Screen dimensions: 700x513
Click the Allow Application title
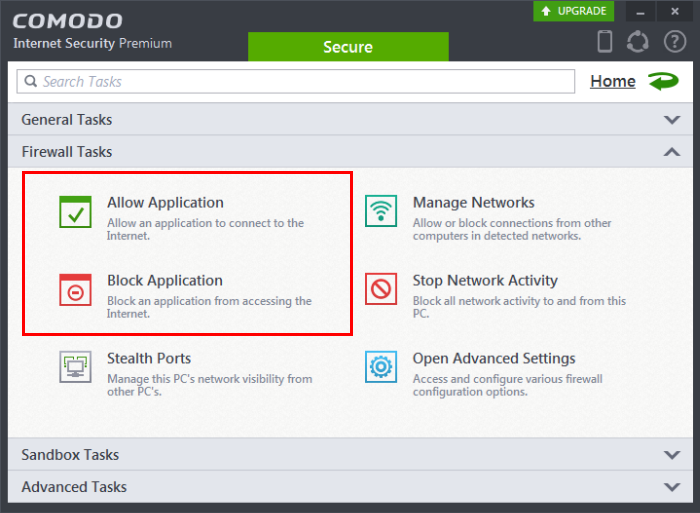[165, 203]
